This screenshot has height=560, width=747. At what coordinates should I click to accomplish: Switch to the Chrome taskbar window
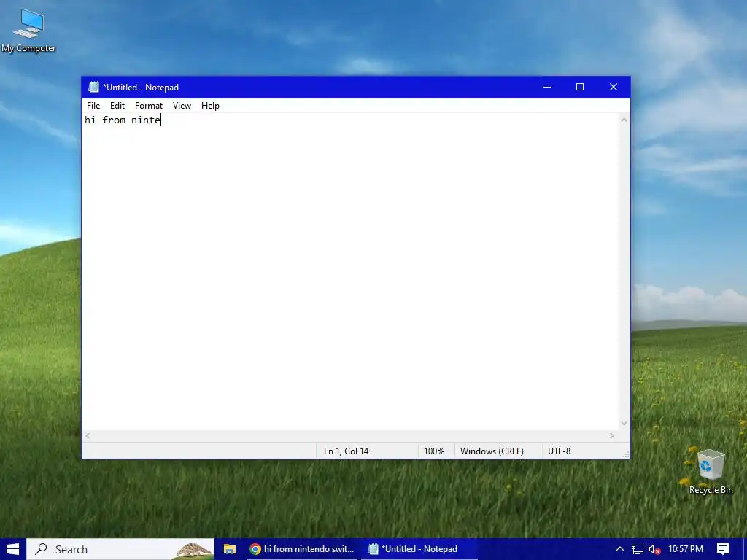pyautogui.click(x=302, y=549)
